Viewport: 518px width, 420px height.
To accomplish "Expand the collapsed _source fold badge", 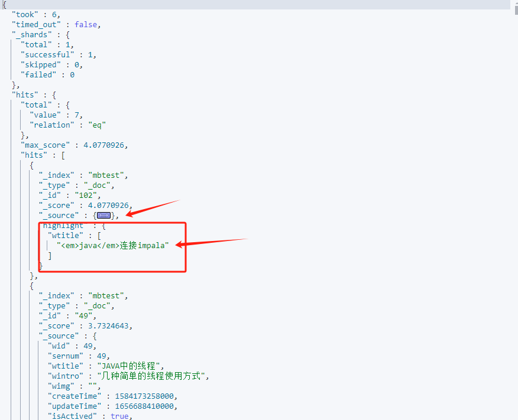I will 103,216.
